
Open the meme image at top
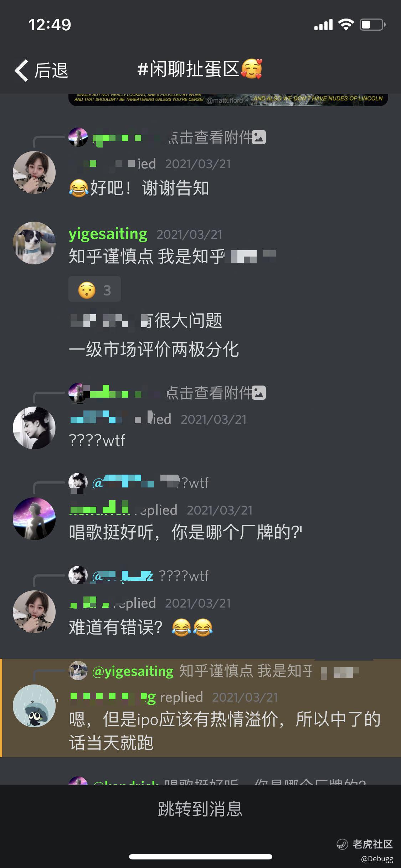click(228, 100)
